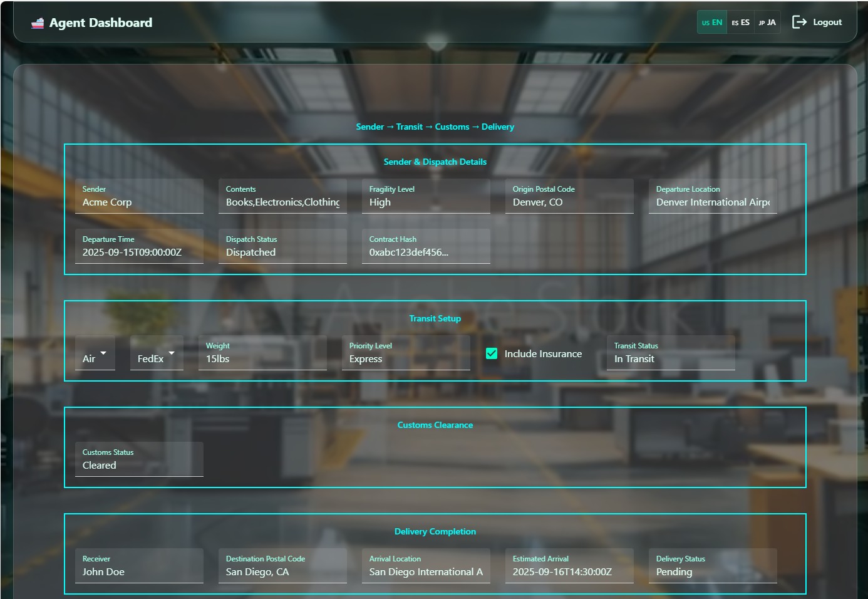Image resolution: width=868 pixels, height=599 pixels.
Task: Open the Air transport mode dropdown
Action: pos(95,353)
